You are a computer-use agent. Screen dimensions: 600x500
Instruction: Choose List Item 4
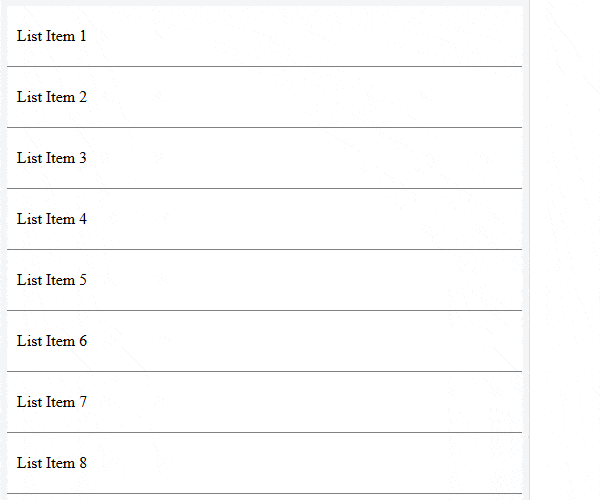(264, 219)
